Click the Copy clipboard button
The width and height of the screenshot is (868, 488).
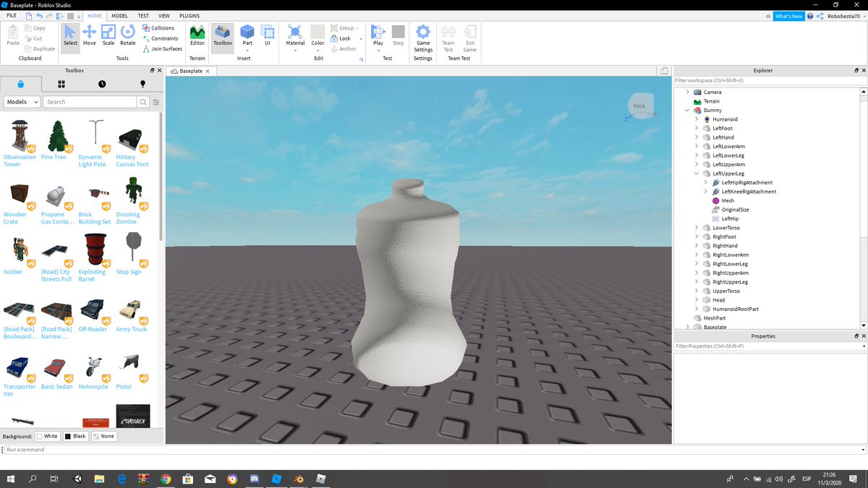(35, 28)
